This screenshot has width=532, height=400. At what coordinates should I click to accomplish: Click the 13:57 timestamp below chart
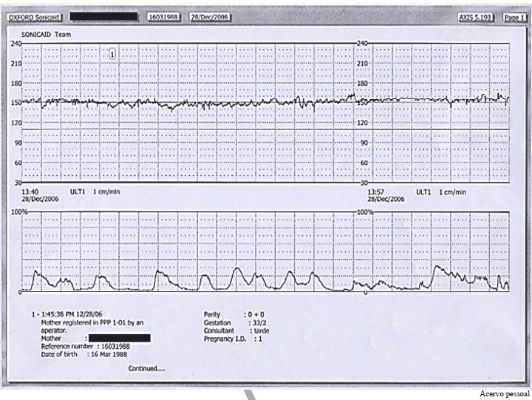point(375,191)
